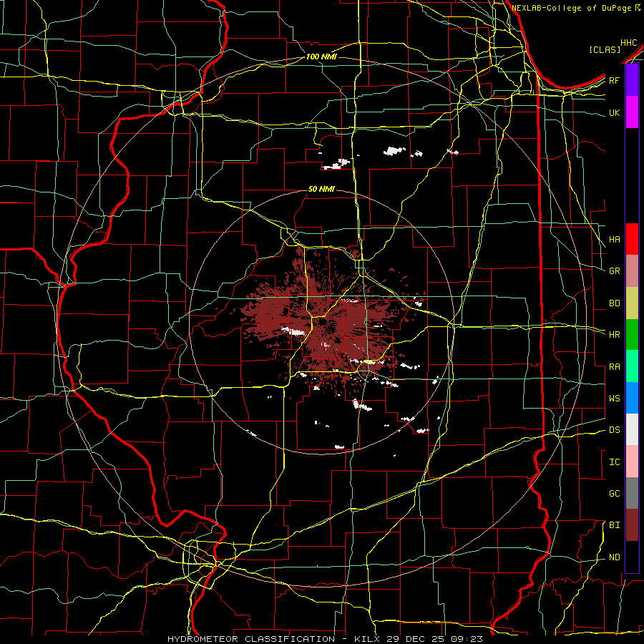Click the RF legend label
The width and height of the screenshot is (644, 644).
click(x=615, y=80)
